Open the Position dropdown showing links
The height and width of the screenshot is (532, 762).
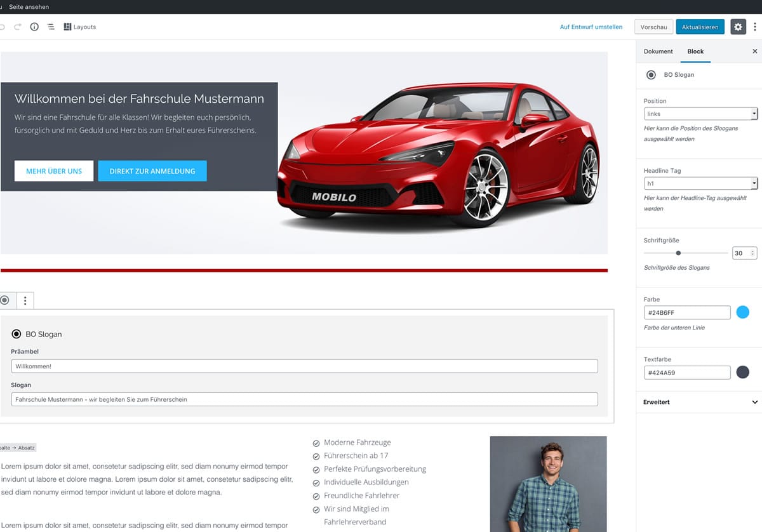click(x=700, y=114)
